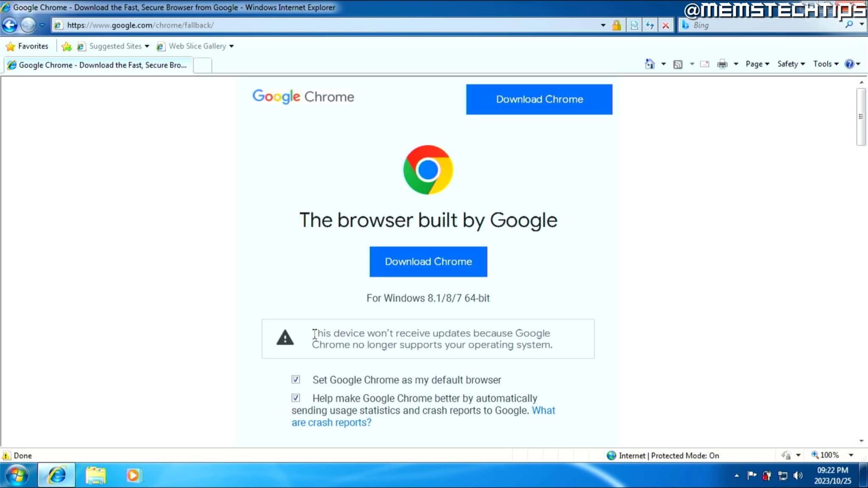Add to Favorites Bar star icon
Image resolution: width=868 pixels, height=488 pixels.
click(x=66, y=46)
